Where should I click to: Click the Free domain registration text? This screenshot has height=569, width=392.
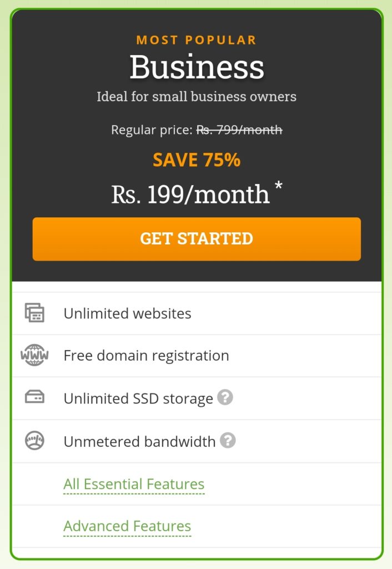[146, 356]
